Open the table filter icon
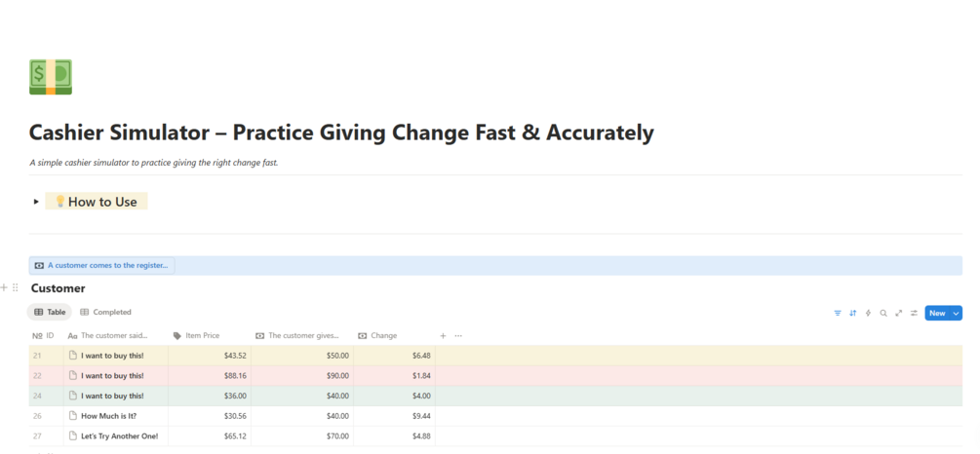This screenshot has width=980, height=454. click(x=837, y=313)
